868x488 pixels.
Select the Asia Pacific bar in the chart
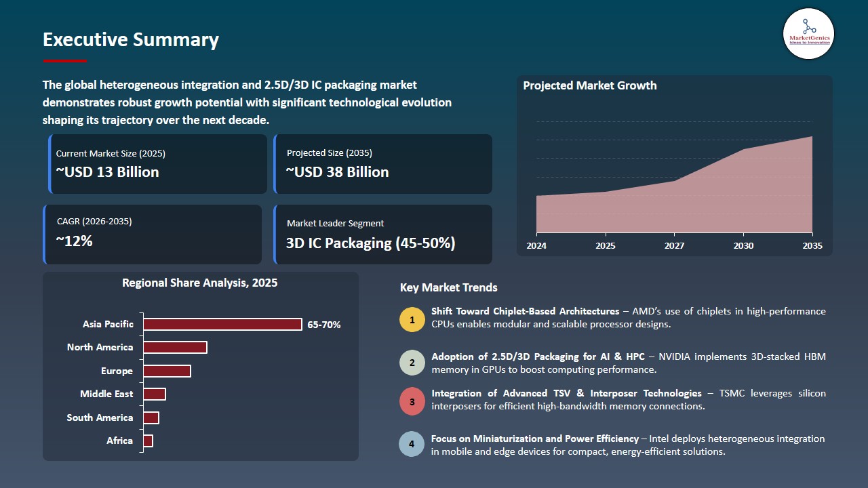click(222, 324)
